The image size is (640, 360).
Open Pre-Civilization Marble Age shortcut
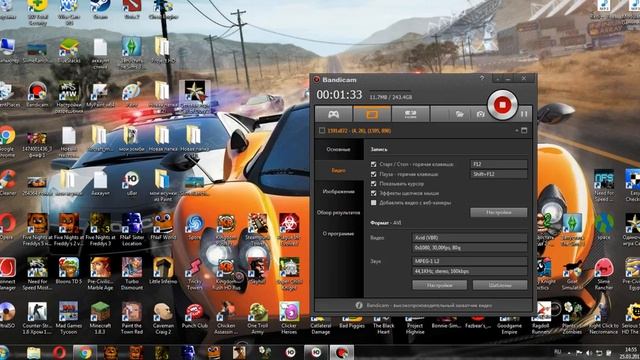tap(100, 273)
